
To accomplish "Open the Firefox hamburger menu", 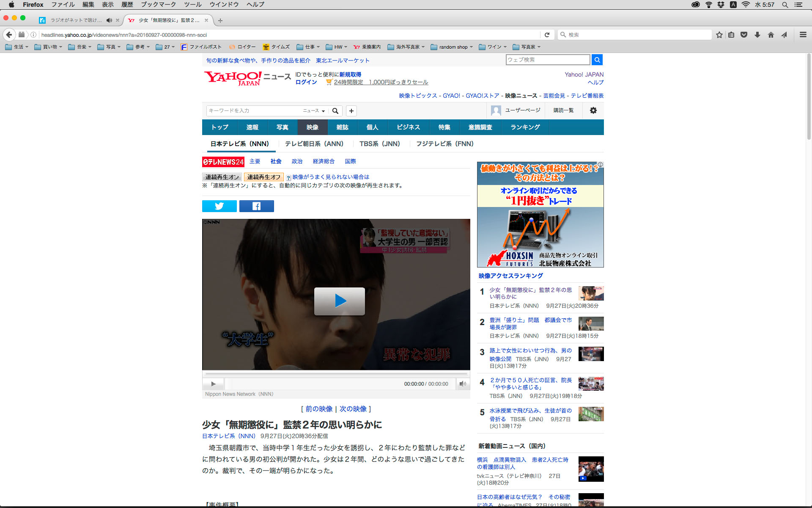I will pyautogui.click(x=803, y=35).
